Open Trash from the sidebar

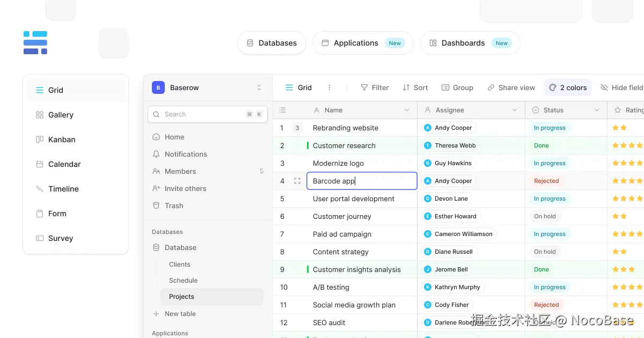(174, 206)
